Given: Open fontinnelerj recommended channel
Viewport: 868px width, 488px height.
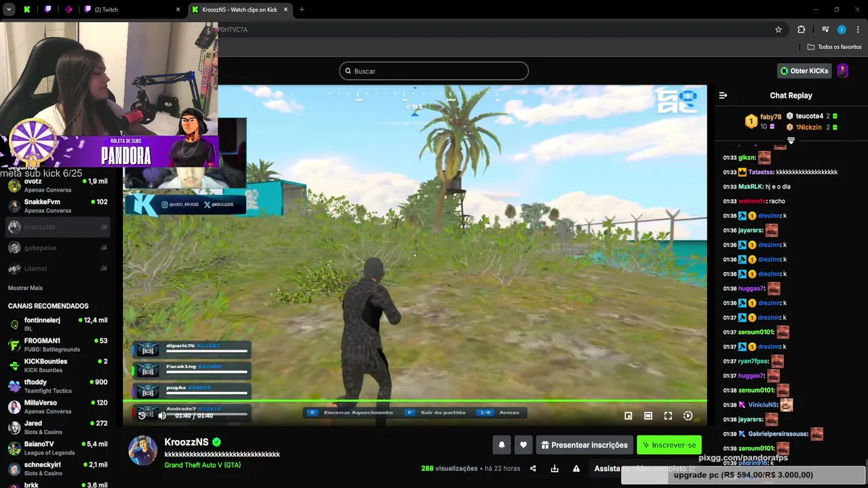Looking at the screenshot, I should pyautogui.click(x=58, y=324).
